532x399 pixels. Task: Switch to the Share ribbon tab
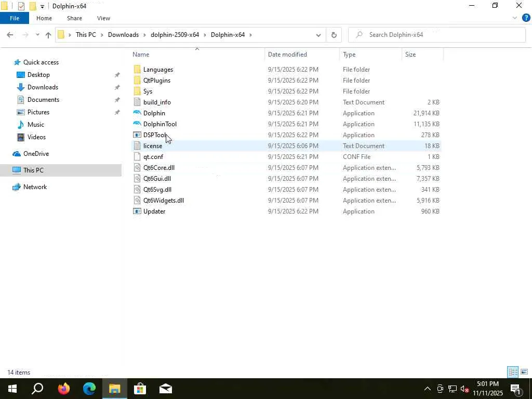(74, 18)
